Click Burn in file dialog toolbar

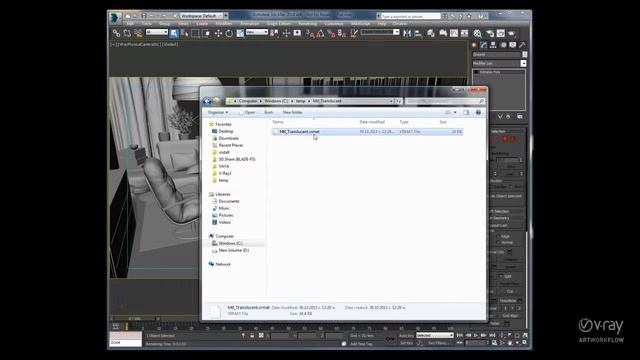(x=269, y=112)
